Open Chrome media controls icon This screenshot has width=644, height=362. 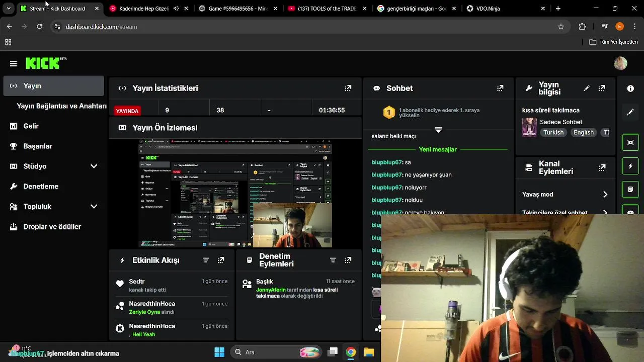[x=605, y=27]
